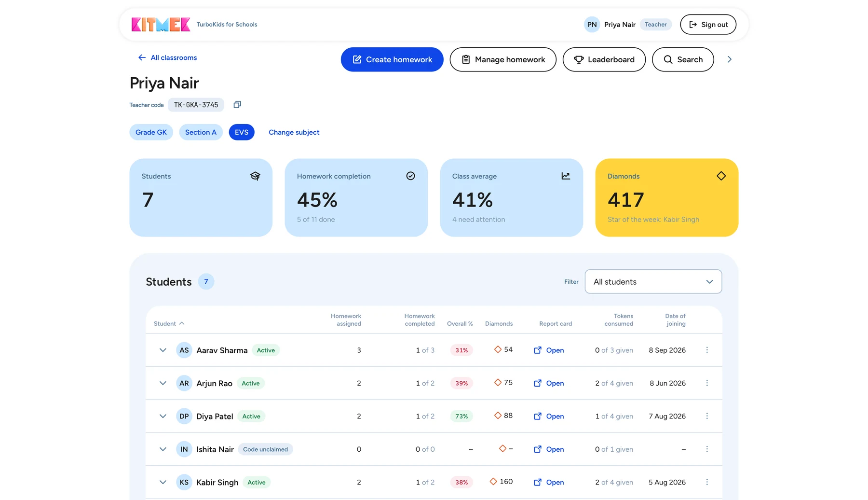Click the DP avatar for Diya Patel

pyautogui.click(x=184, y=417)
